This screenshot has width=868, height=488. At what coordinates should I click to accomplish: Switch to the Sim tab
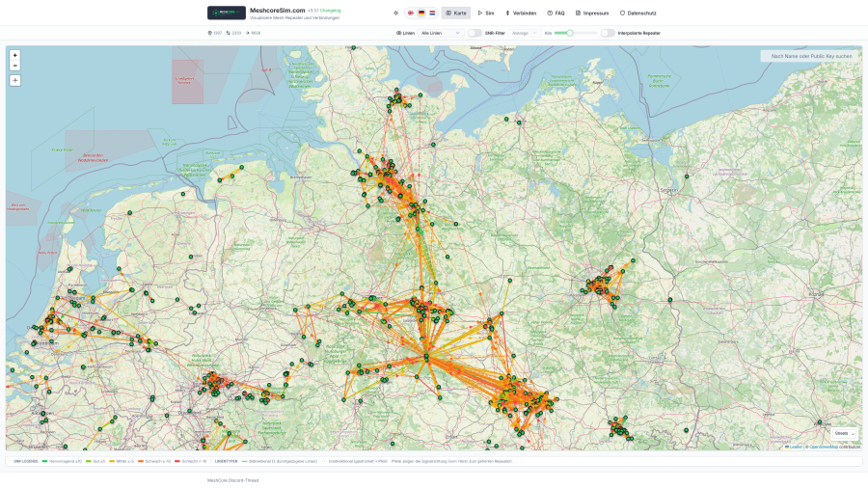click(x=486, y=14)
